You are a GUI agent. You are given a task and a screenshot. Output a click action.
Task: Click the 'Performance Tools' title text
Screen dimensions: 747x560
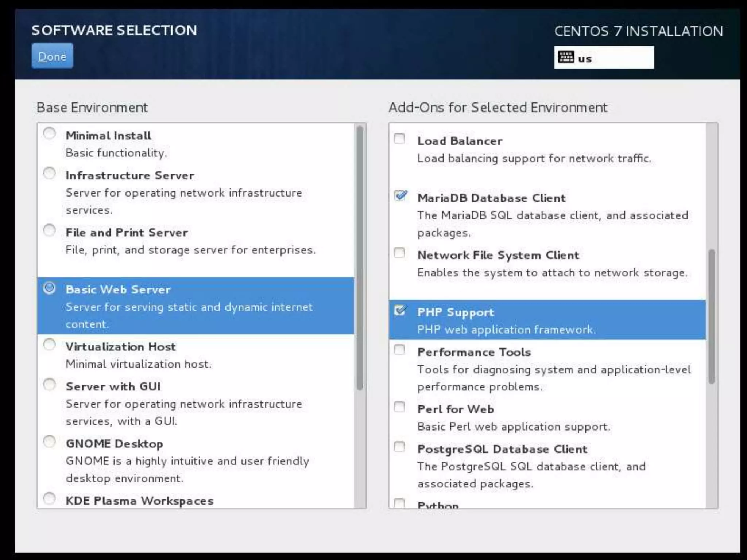point(474,352)
